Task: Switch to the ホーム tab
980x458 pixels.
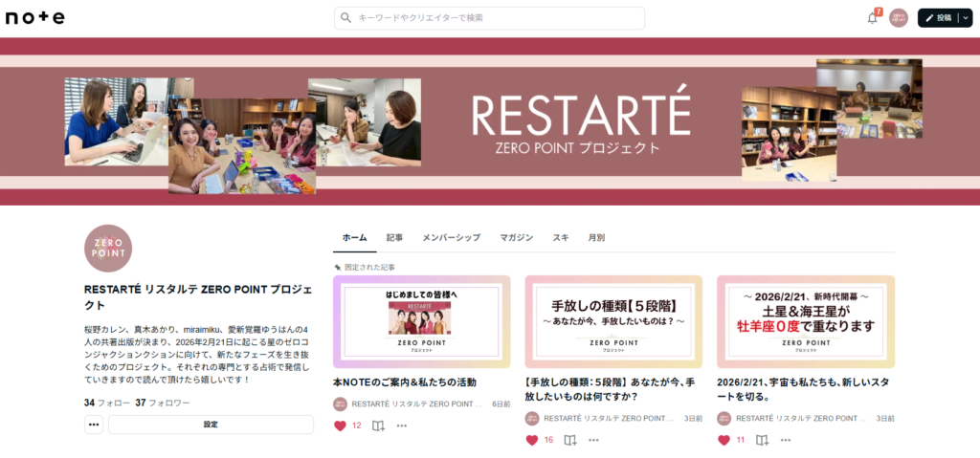Action: click(354, 237)
